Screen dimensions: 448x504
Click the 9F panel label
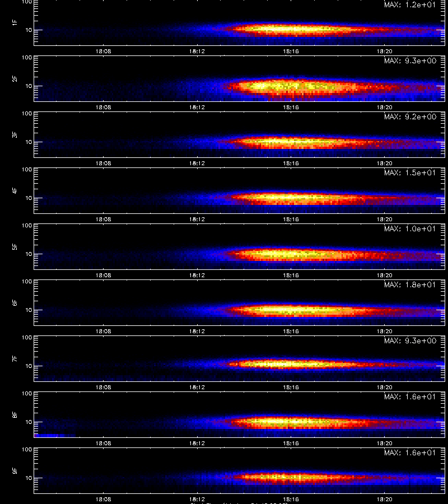pos(15,471)
